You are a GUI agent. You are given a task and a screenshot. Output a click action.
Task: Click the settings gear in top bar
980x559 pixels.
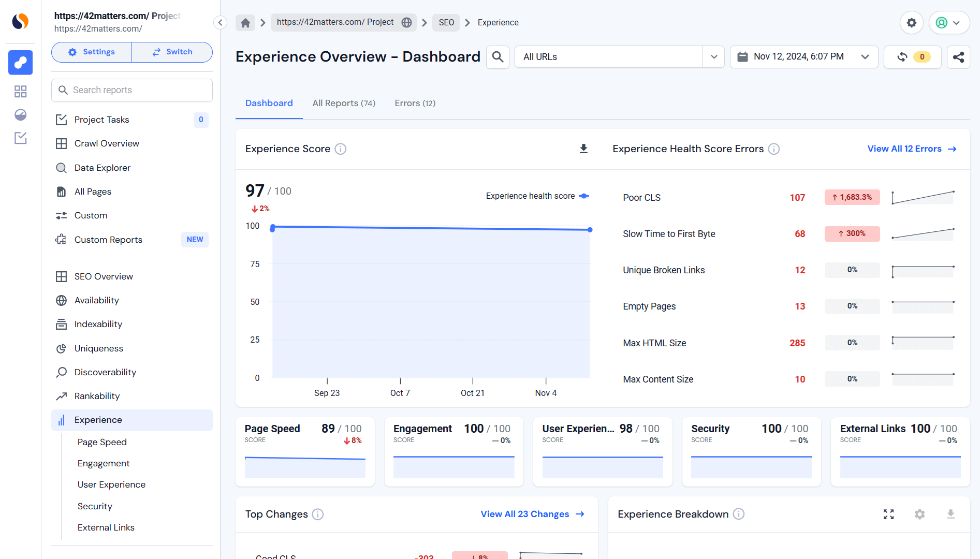click(911, 23)
